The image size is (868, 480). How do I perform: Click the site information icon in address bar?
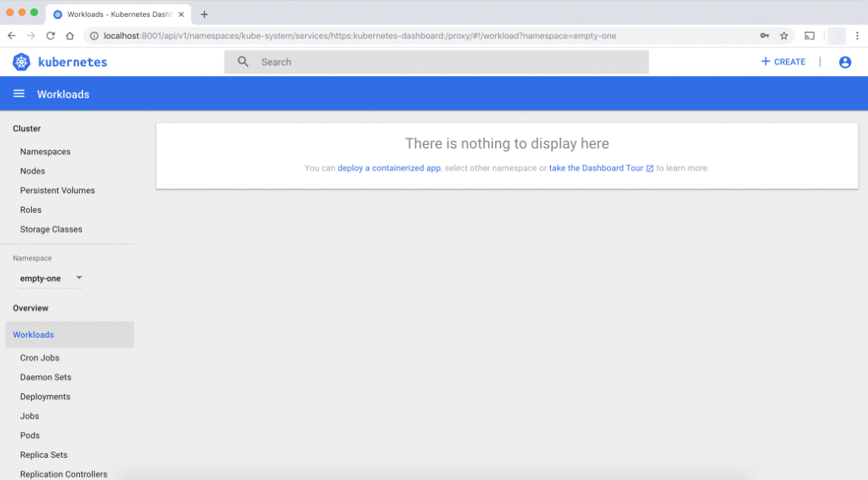point(94,36)
